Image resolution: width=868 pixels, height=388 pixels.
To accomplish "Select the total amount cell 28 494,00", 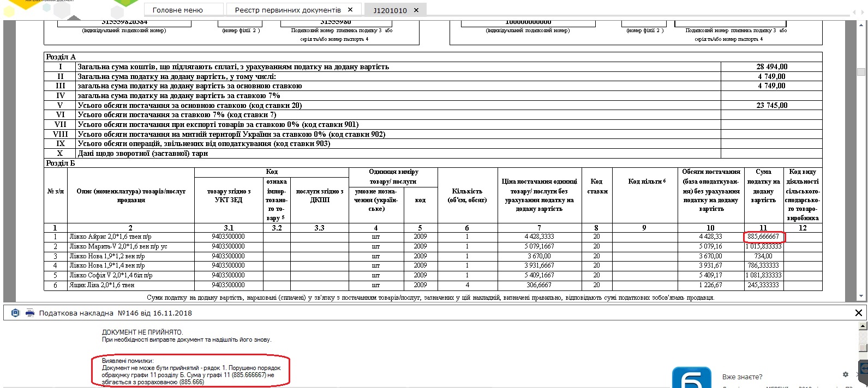I will coord(771,66).
